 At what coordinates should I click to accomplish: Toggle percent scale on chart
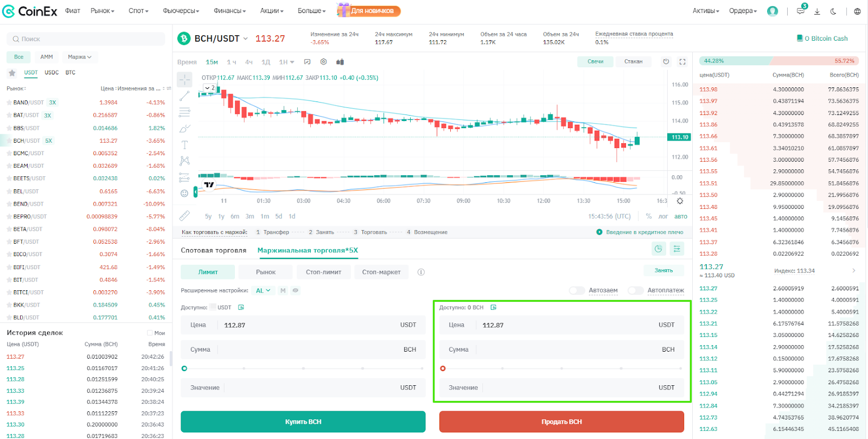648,216
